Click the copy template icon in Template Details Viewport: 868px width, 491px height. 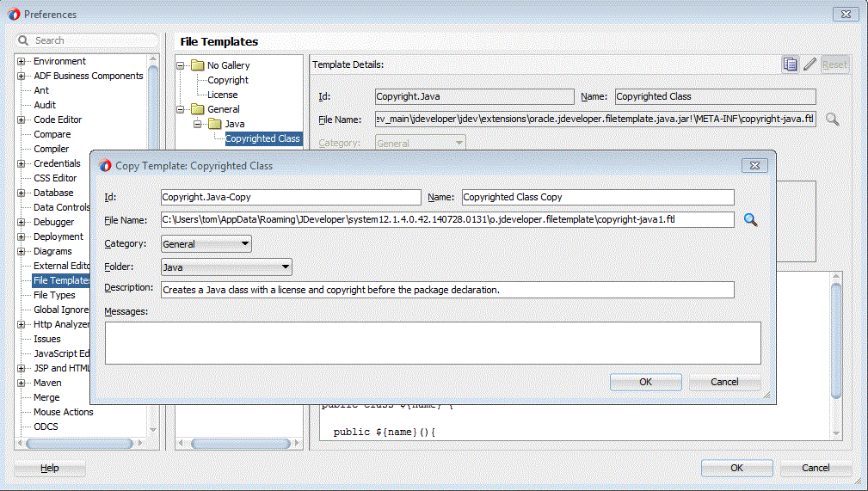pyautogui.click(x=790, y=64)
